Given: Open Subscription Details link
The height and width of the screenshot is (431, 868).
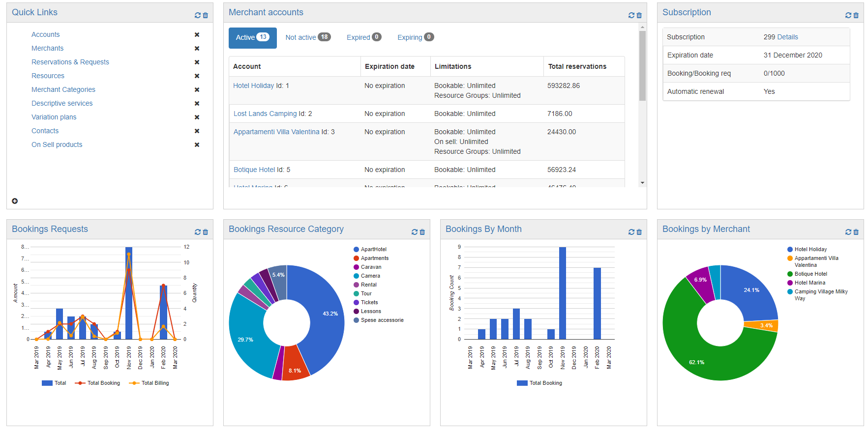Looking at the screenshot, I should (x=788, y=37).
